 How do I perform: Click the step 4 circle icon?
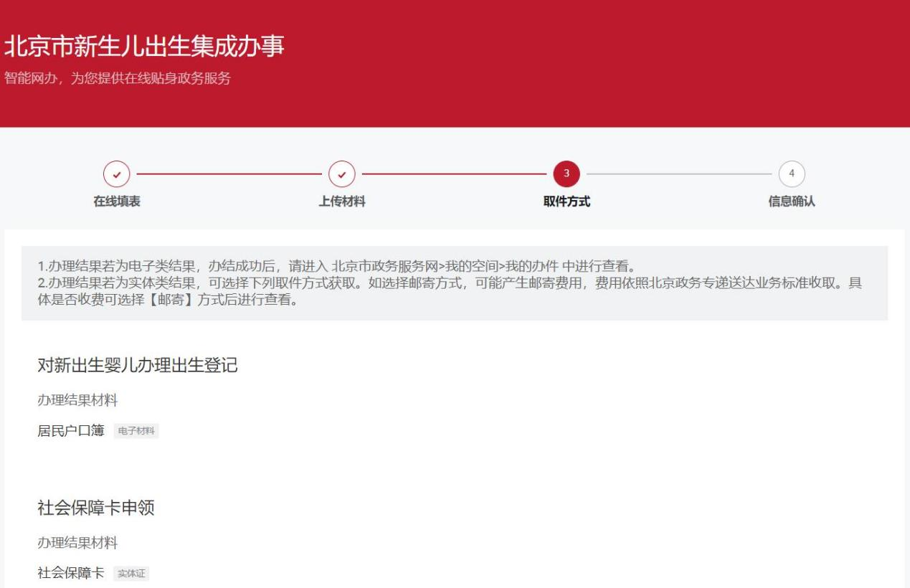[791, 174]
